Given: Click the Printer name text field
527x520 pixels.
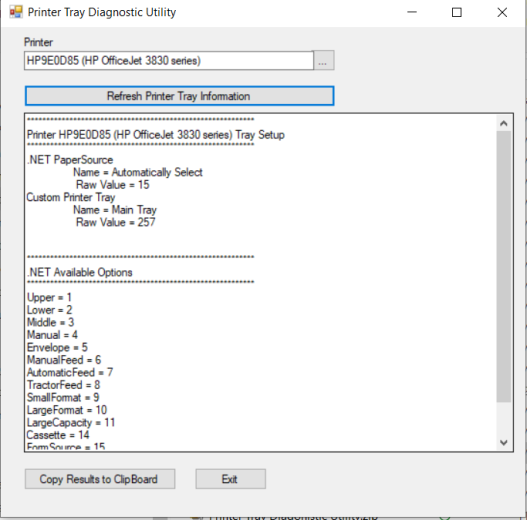Looking at the screenshot, I should coord(169,61).
